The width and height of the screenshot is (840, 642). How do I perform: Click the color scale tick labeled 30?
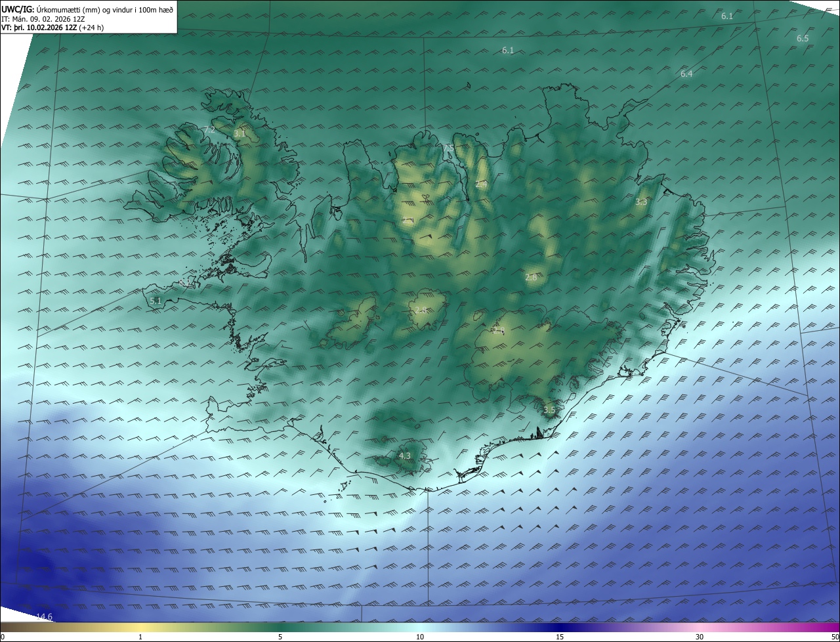click(x=700, y=637)
